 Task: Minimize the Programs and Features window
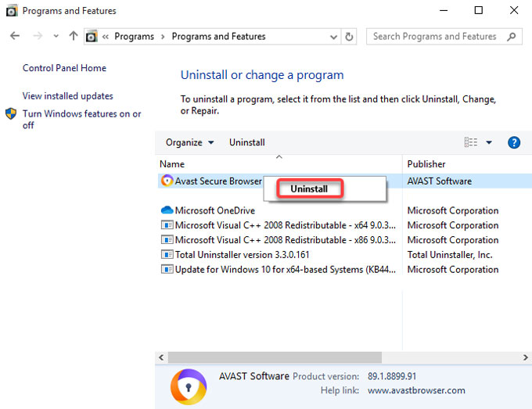click(444, 10)
